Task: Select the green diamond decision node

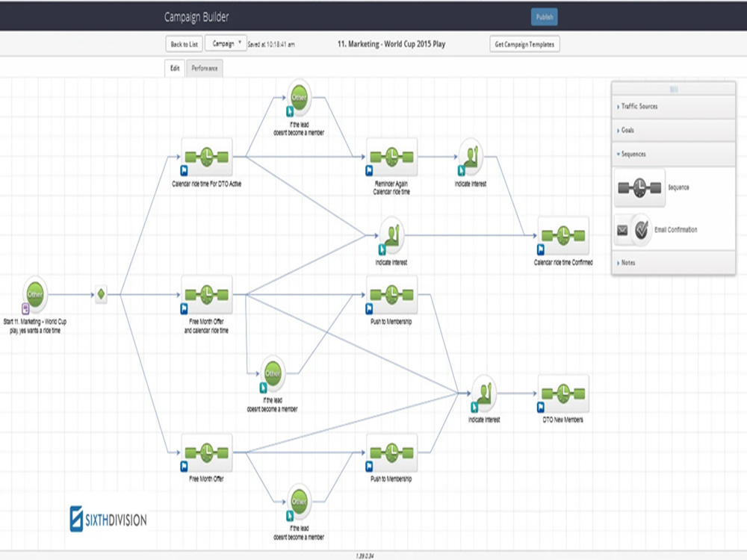Action: pyautogui.click(x=101, y=294)
